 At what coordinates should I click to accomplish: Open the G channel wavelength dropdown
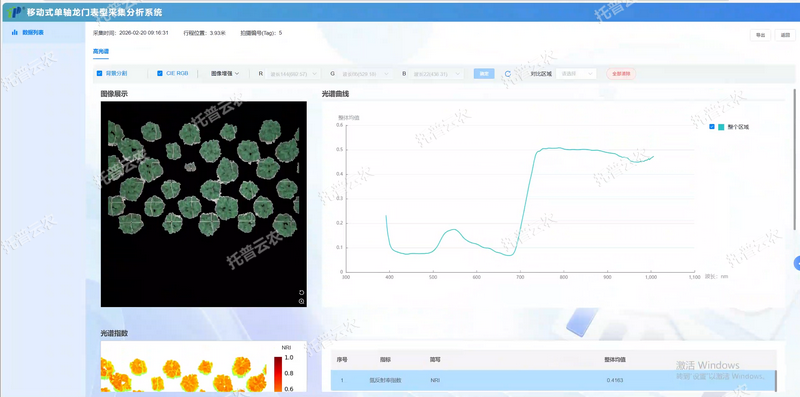[365, 74]
